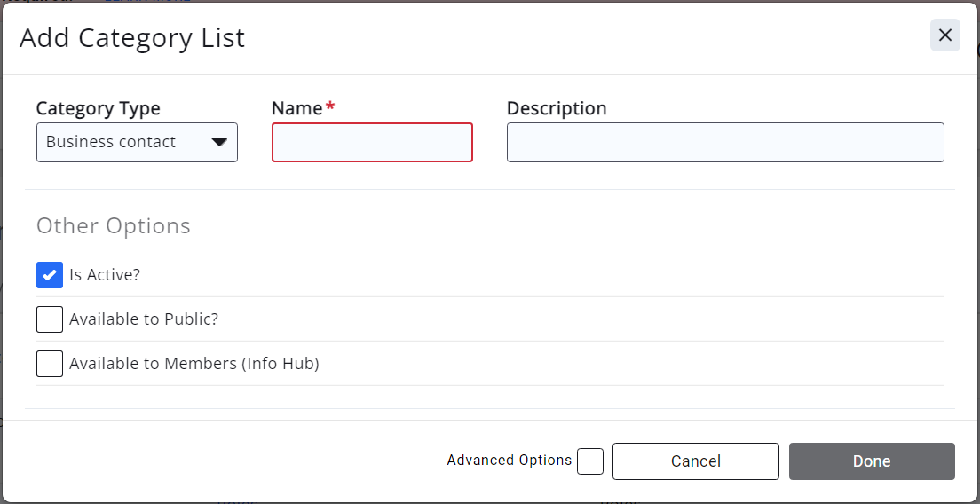Viewport: 980px width, 504px height.
Task: Click into the Description text box
Action: coord(724,143)
